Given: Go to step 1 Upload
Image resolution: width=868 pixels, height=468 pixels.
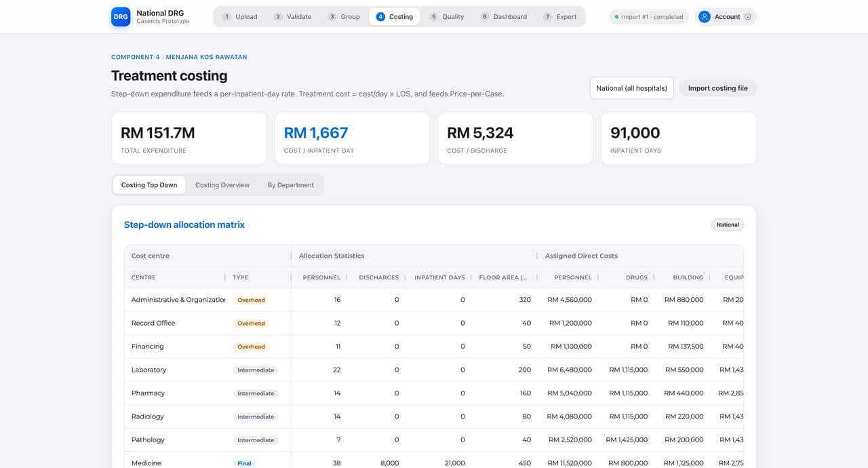Looking at the screenshot, I should click(x=240, y=17).
